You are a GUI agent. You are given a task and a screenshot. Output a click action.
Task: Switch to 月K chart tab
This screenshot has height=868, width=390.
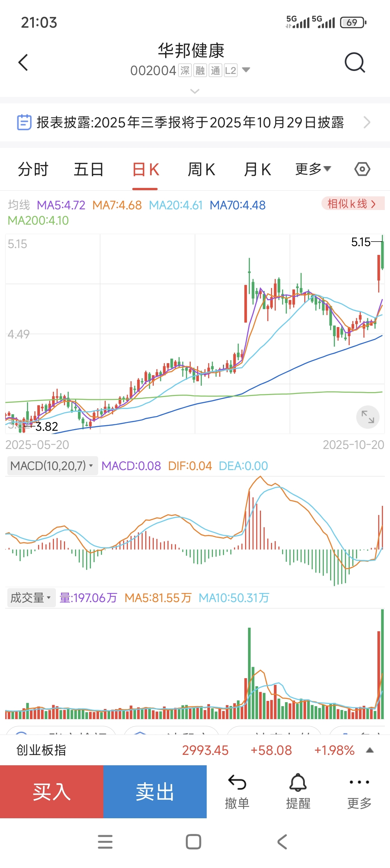(x=257, y=169)
